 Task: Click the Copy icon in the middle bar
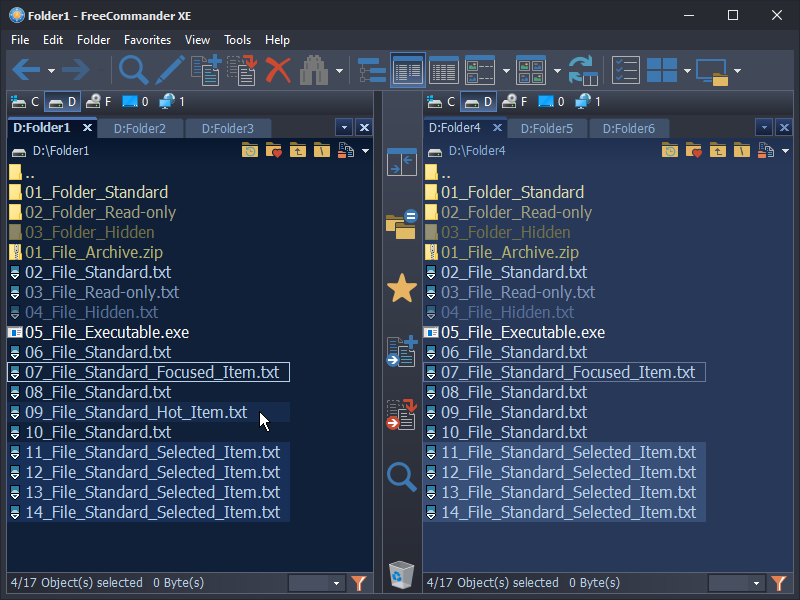(401, 352)
